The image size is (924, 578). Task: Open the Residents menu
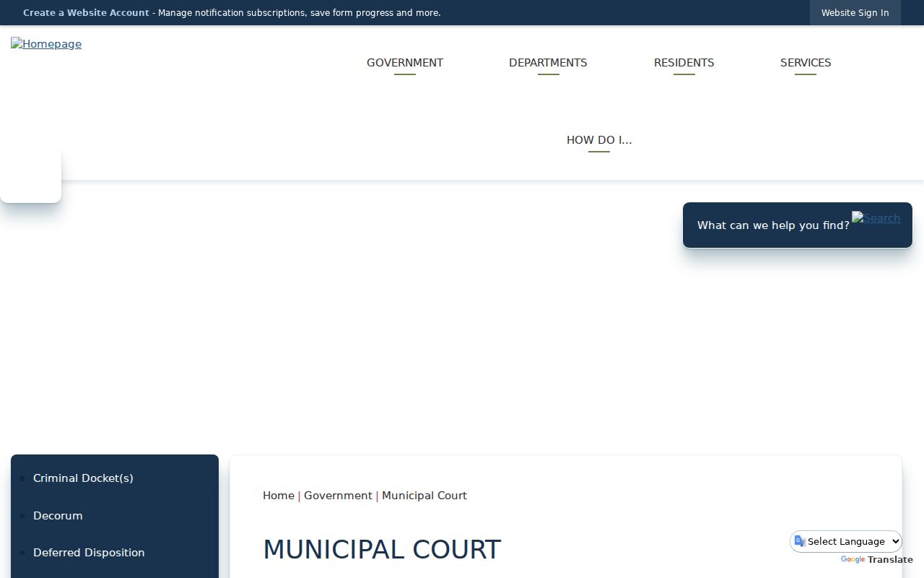point(684,63)
